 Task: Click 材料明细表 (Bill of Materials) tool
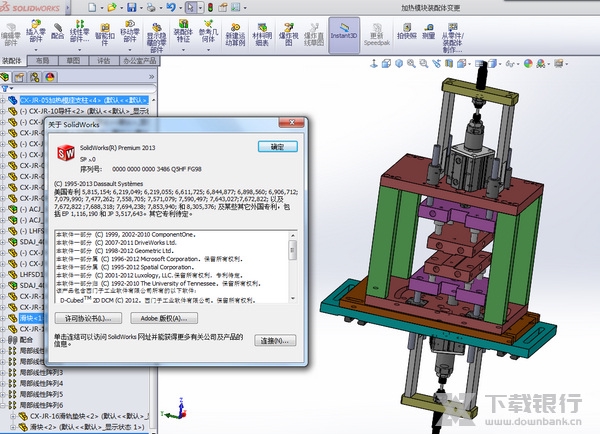[262, 34]
